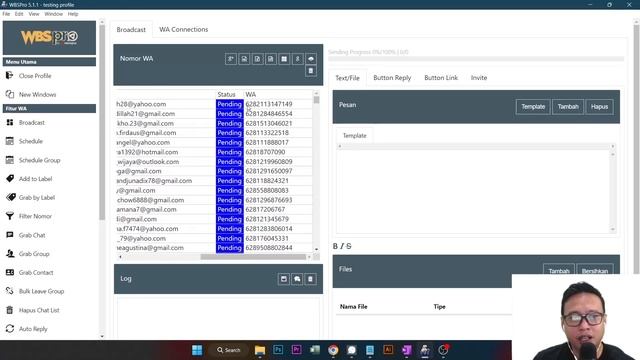Viewport: 640px width, 360px height.
Task: Open the Window menu
Action: [53, 14]
